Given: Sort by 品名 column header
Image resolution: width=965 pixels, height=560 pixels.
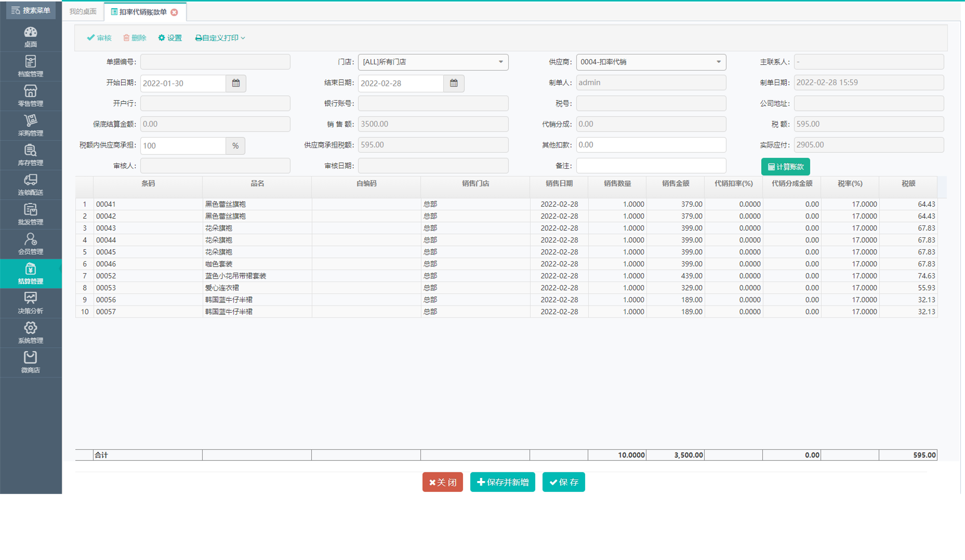Looking at the screenshot, I should 257,184.
